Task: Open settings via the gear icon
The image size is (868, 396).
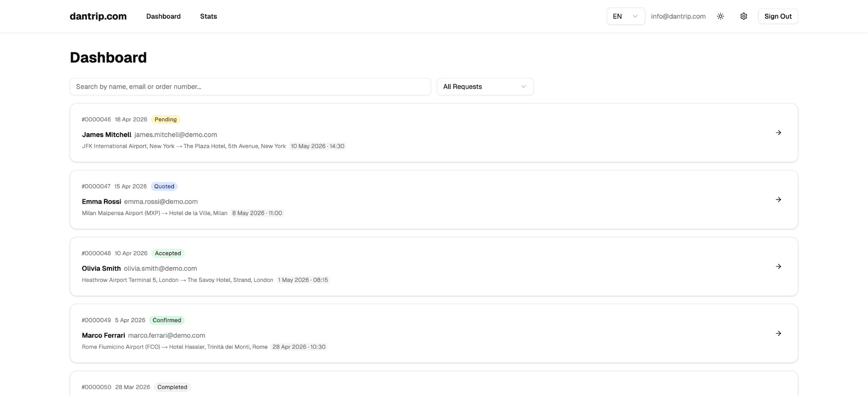Action: tap(743, 16)
